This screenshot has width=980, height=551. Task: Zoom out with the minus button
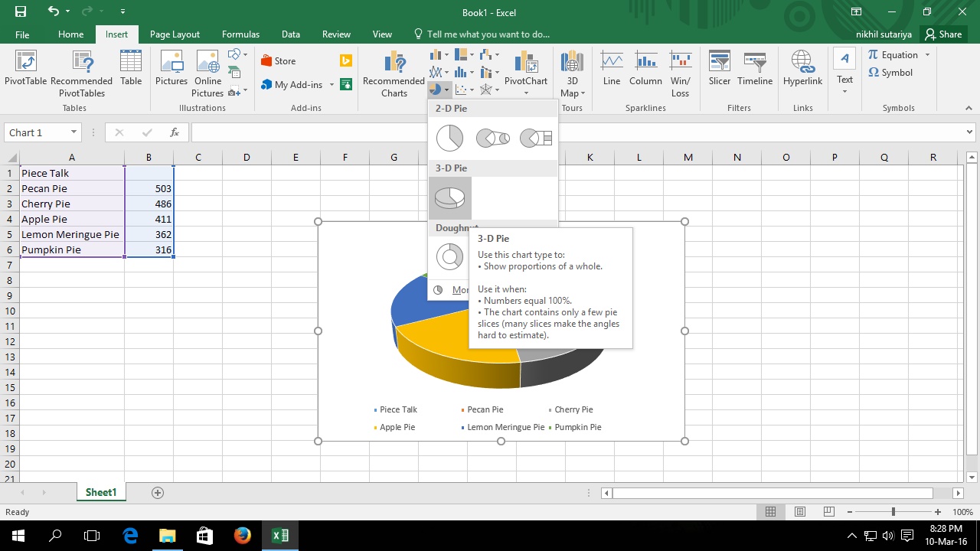849,511
